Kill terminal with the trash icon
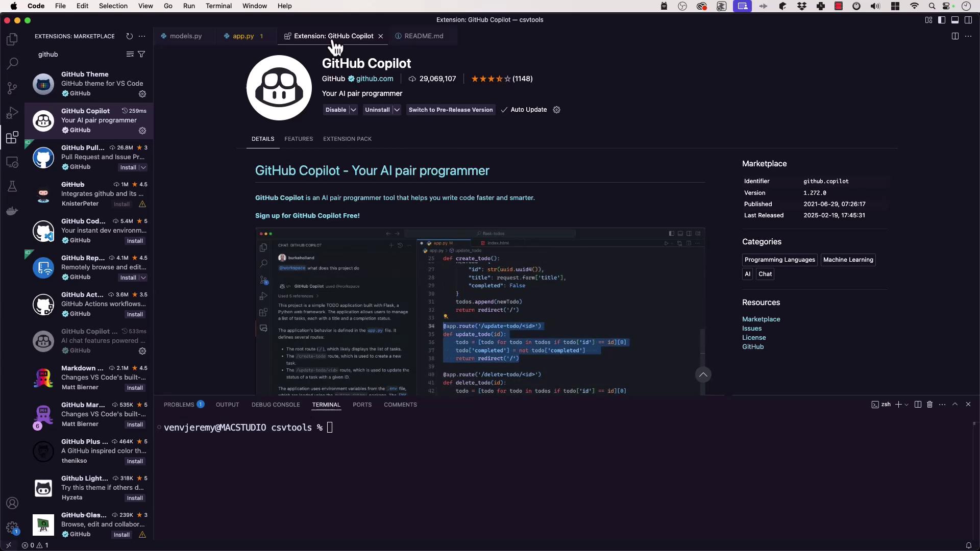Viewport: 980px width, 551px height. click(929, 404)
